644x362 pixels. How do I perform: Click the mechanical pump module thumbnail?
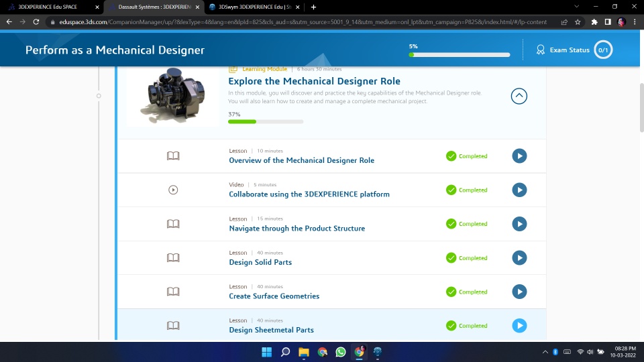(173, 96)
